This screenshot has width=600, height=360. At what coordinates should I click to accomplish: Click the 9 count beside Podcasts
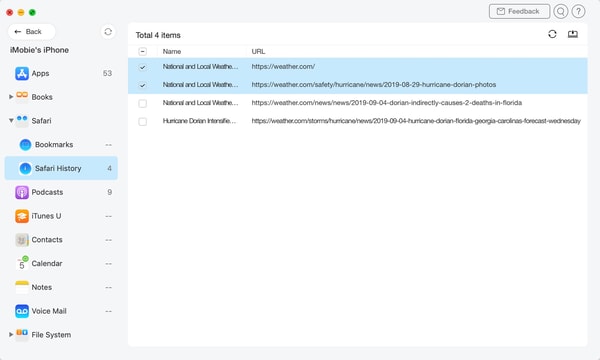[110, 192]
